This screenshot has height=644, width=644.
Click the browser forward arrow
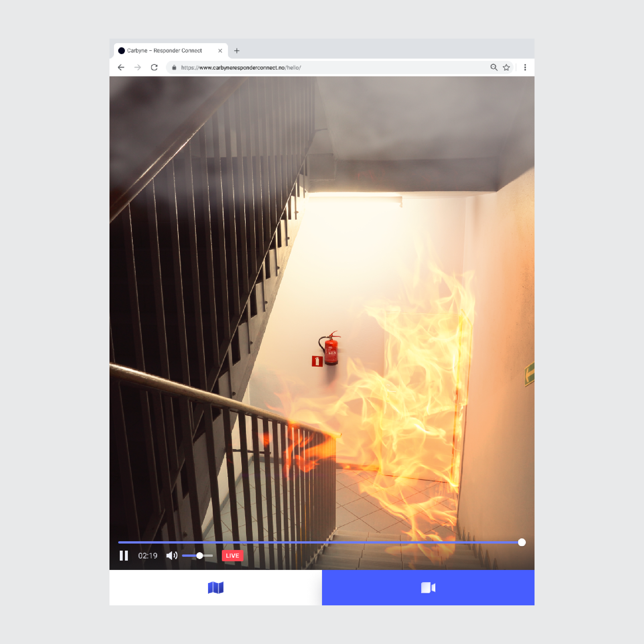coord(137,67)
